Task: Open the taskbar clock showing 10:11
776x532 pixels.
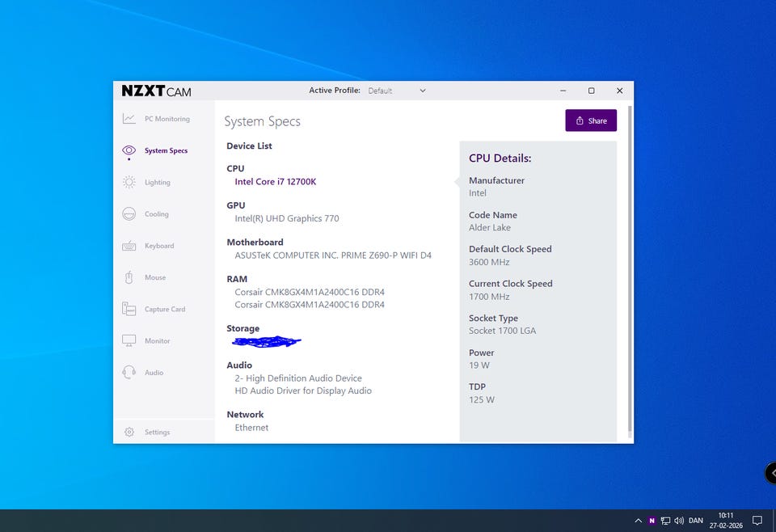Action: coord(726,521)
